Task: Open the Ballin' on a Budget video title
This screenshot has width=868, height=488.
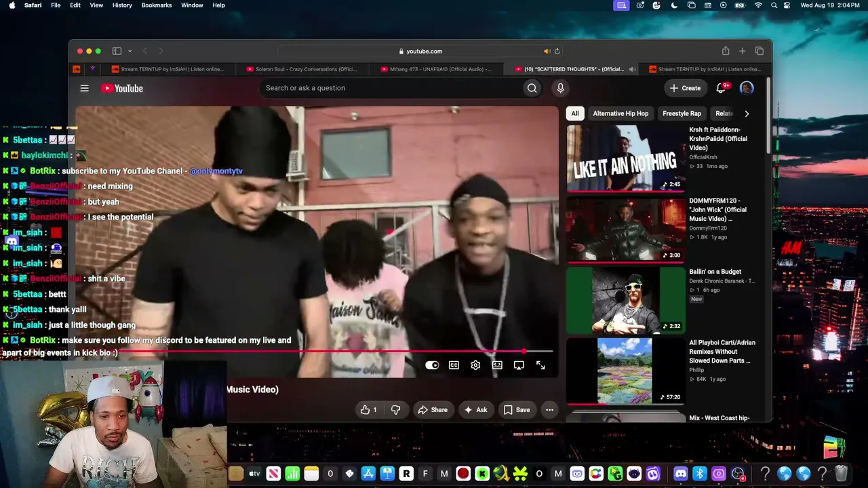Action: coord(715,272)
